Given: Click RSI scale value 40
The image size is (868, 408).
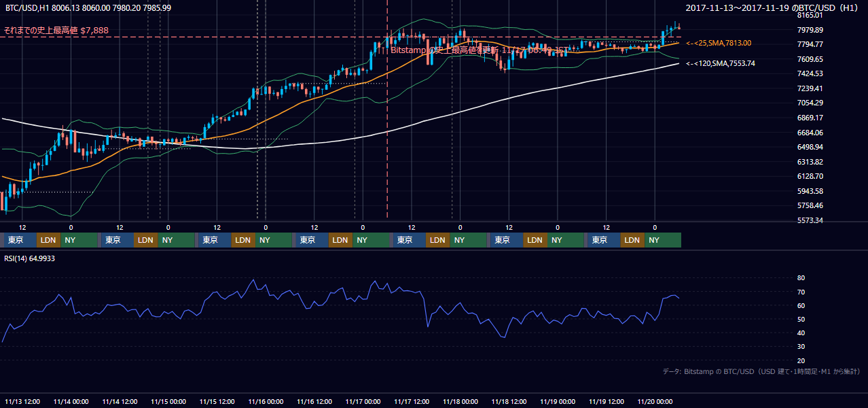Looking at the screenshot, I should click(801, 333).
